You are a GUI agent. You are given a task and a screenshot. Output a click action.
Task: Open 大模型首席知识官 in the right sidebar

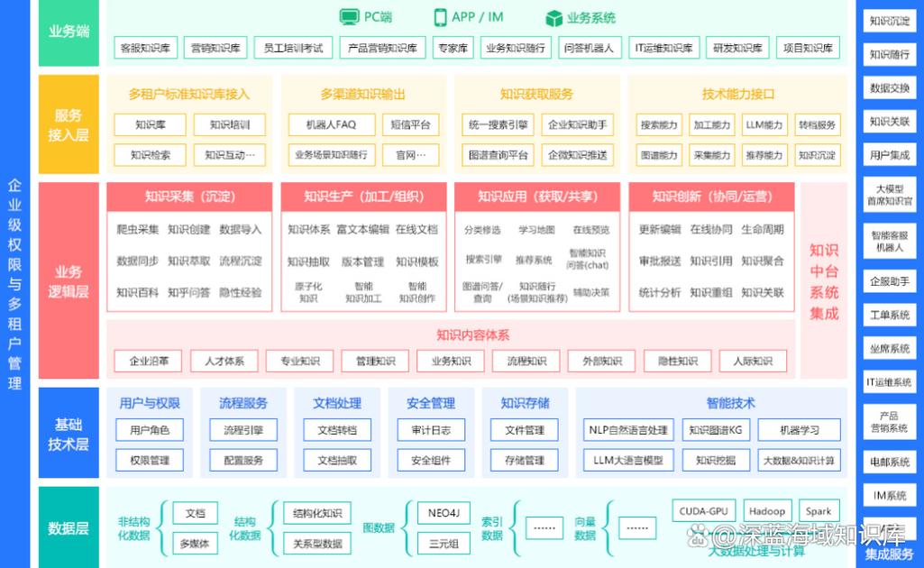click(x=889, y=195)
